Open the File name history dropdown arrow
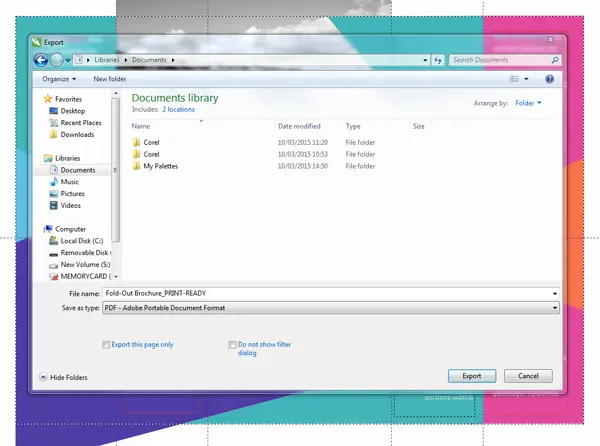This screenshot has height=446, width=600. pyautogui.click(x=554, y=294)
